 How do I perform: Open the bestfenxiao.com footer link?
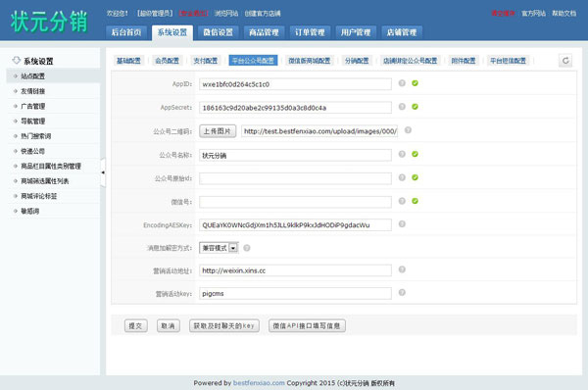(259, 383)
